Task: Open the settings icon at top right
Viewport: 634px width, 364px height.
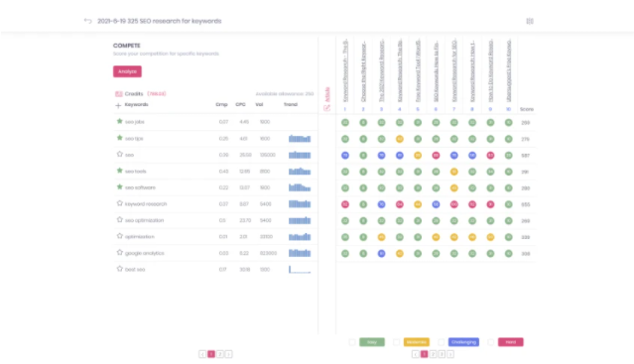Action: [530, 21]
